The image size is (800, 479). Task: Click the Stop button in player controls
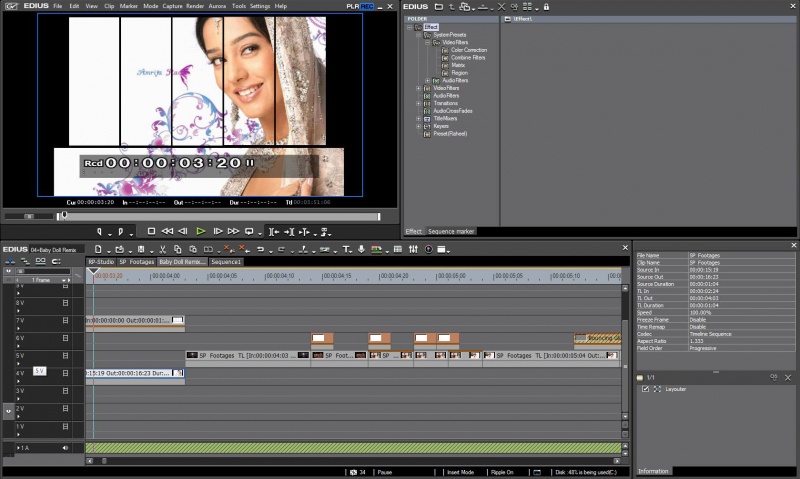point(151,231)
